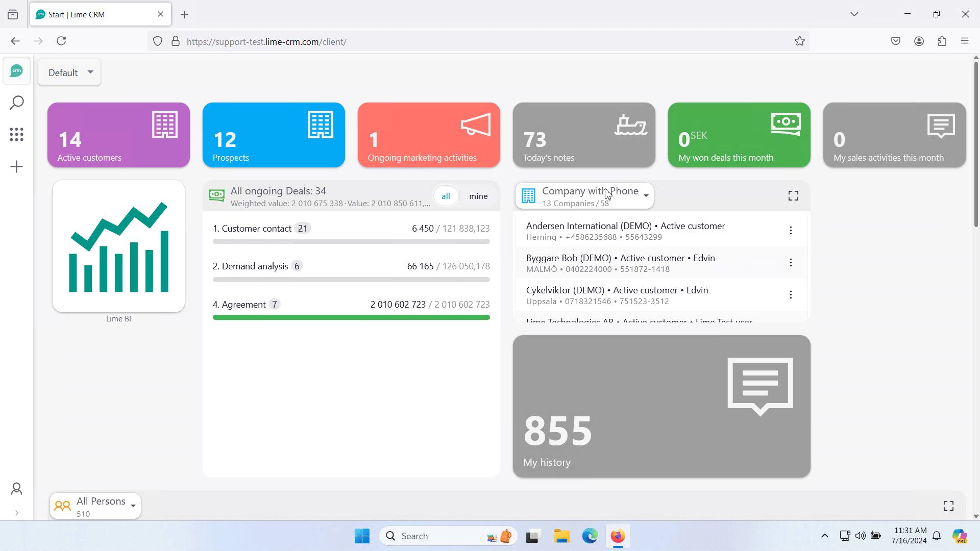The height and width of the screenshot is (551, 980).
Task: Open the Ongoing marketing activities tile
Action: coord(429,135)
